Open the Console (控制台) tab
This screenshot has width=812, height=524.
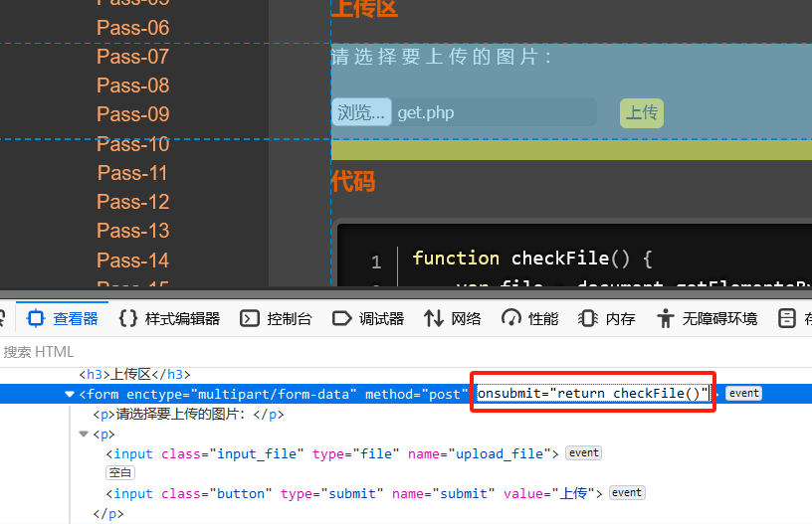pyautogui.click(x=276, y=318)
